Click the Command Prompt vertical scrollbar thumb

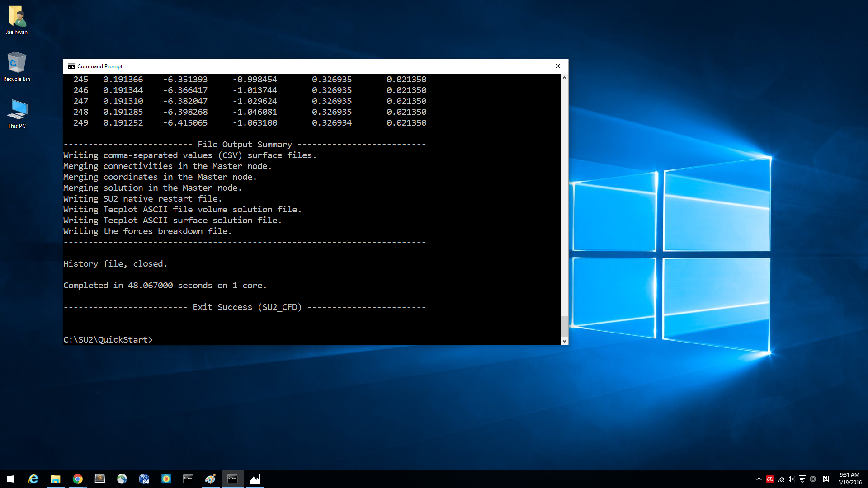point(564,326)
